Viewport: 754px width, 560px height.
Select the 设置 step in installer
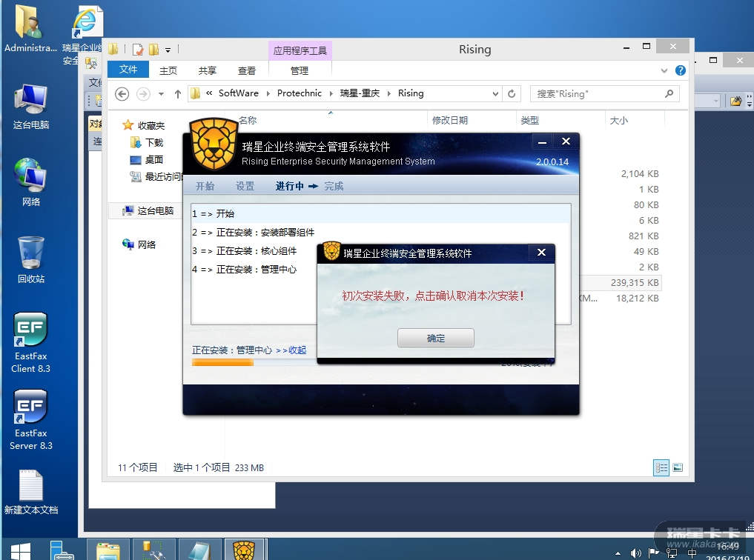pos(245,186)
